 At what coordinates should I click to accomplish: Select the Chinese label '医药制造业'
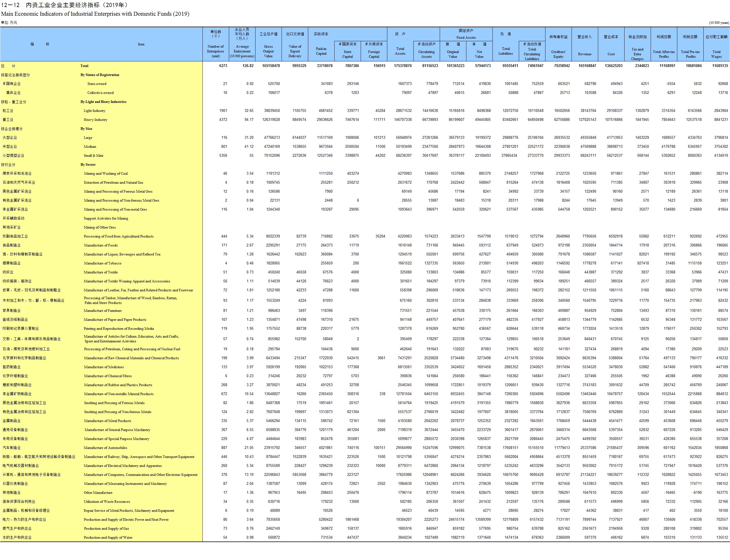click(x=12, y=367)
